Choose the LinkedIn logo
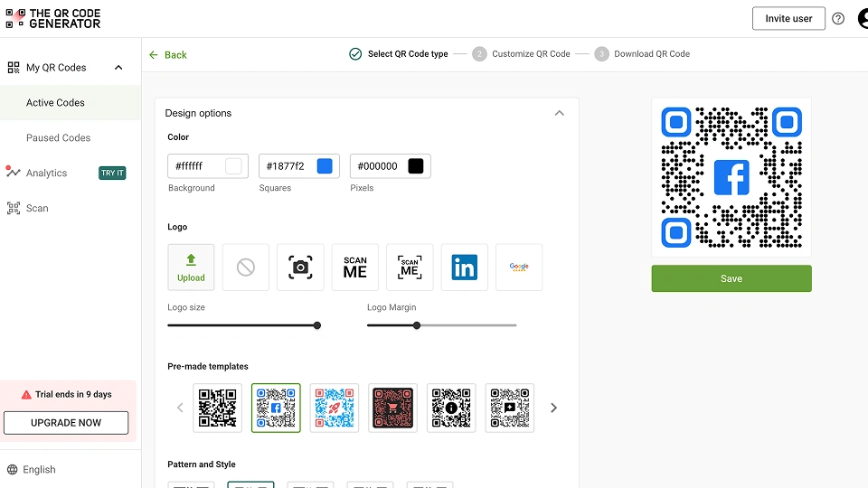The height and width of the screenshot is (488, 868). pos(465,267)
